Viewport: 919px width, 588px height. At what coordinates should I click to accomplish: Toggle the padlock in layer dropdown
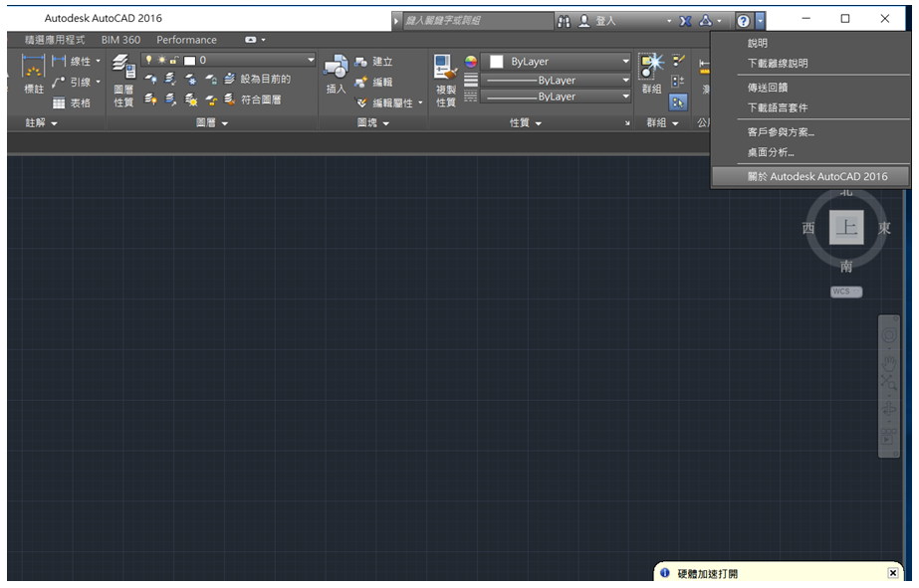click(x=174, y=60)
